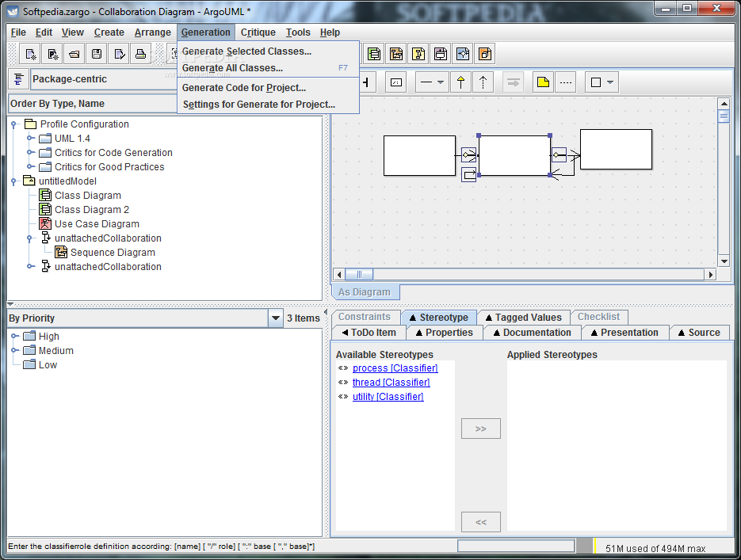Click the Open Project folder icon
Image resolution: width=741 pixels, height=560 pixels.
[x=74, y=54]
